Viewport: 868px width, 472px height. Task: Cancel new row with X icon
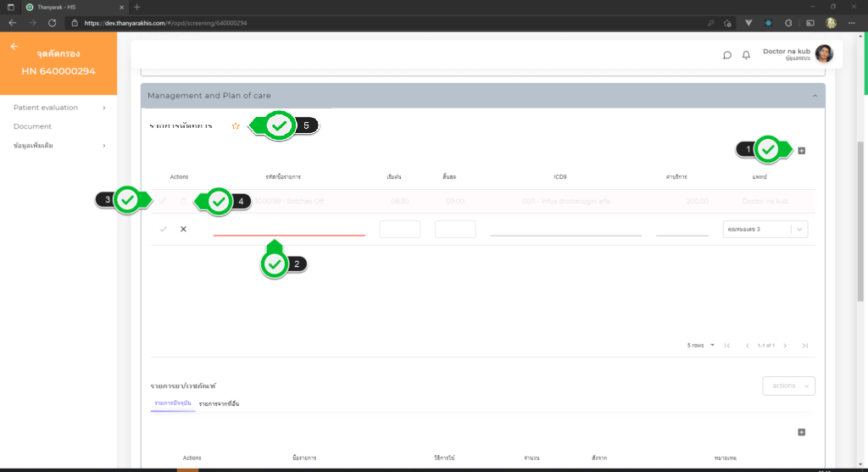183,229
